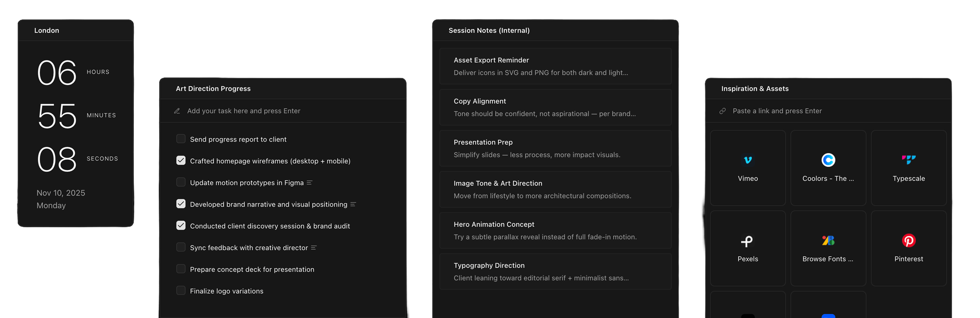This screenshot has height=318, width=980.
Task: Check 'Send progress report to client'
Action: tap(181, 139)
